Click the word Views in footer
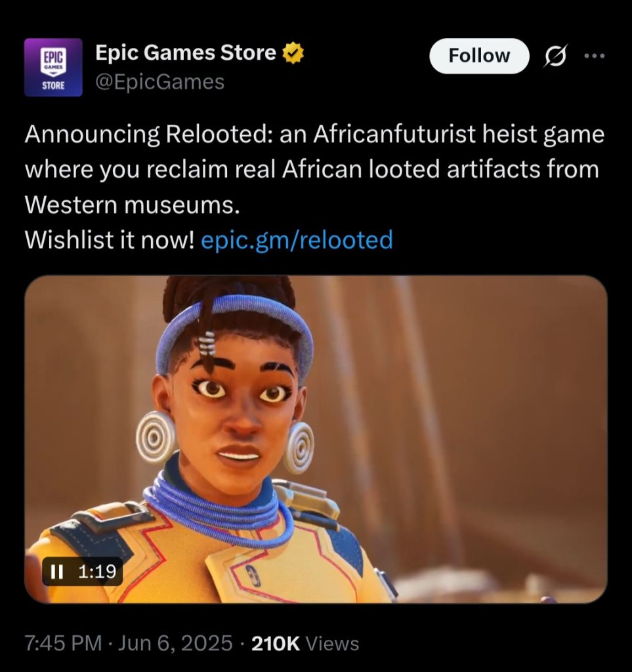This screenshot has height=672, width=632. 333,643
